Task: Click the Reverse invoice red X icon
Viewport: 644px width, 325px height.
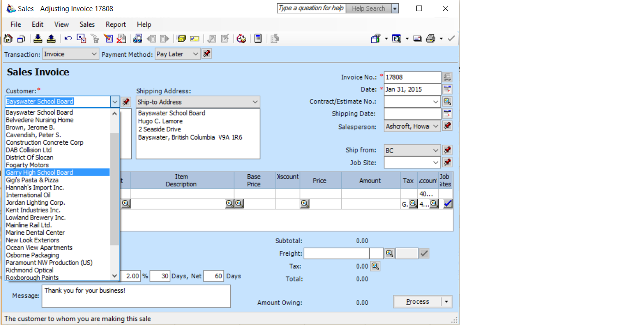Action: coord(121,39)
